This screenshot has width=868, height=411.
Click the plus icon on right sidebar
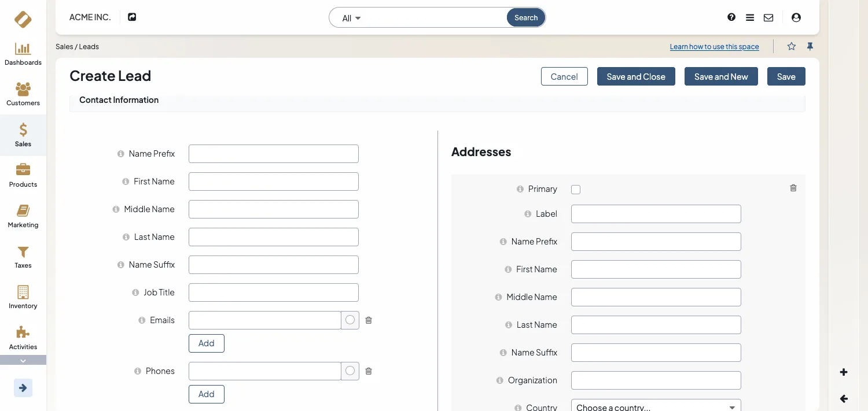pyautogui.click(x=844, y=372)
